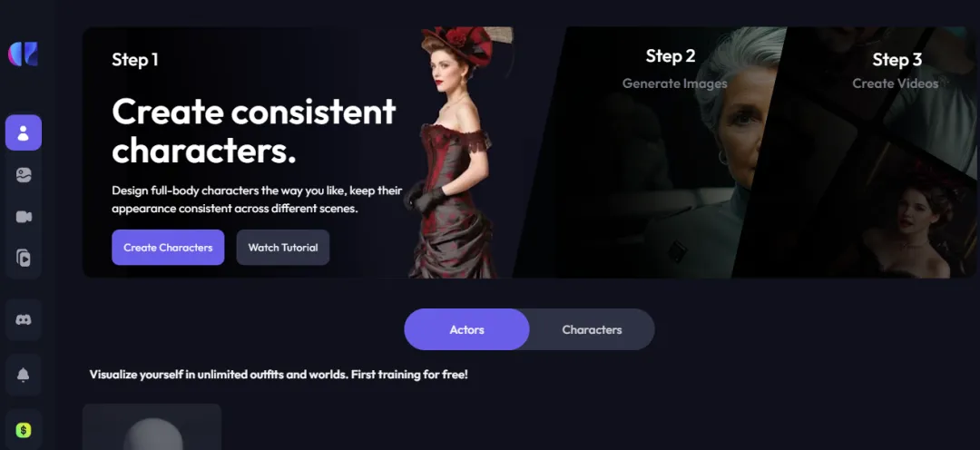Click the Create Characters button
The width and height of the screenshot is (980, 450).
tap(168, 248)
